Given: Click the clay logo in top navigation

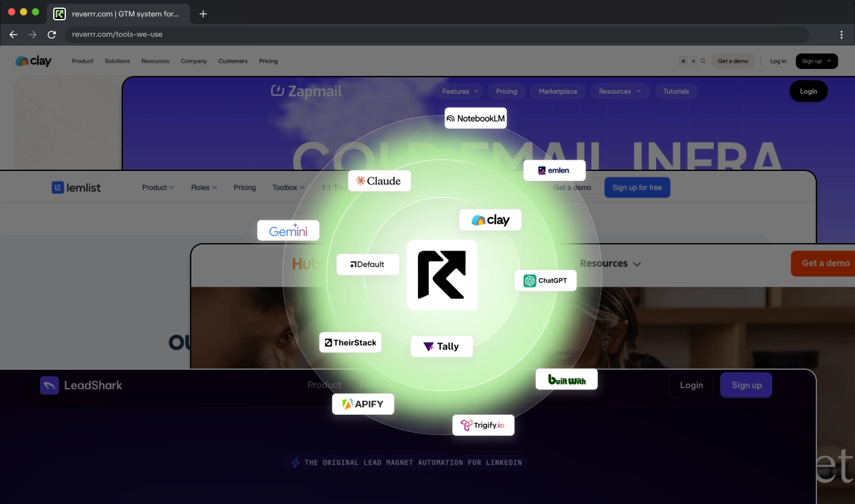Looking at the screenshot, I should click(34, 61).
